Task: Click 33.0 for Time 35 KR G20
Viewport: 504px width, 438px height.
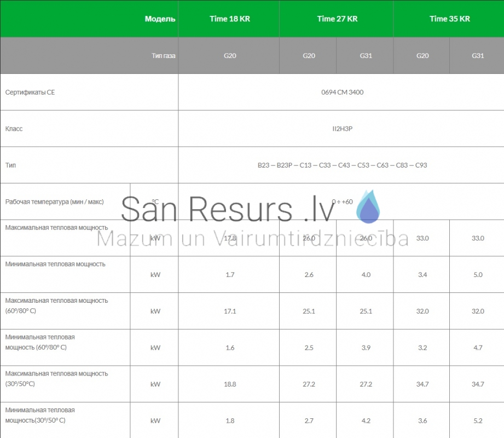Action: 422,238
